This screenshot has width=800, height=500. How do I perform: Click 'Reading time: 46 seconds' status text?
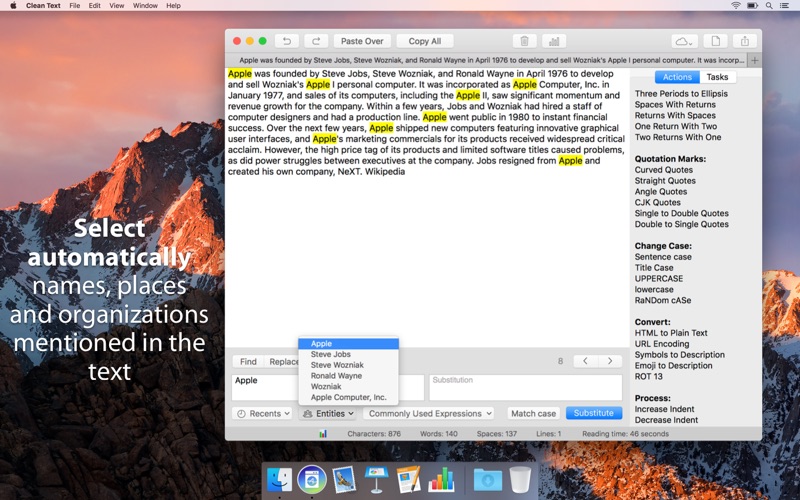tap(626, 434)
